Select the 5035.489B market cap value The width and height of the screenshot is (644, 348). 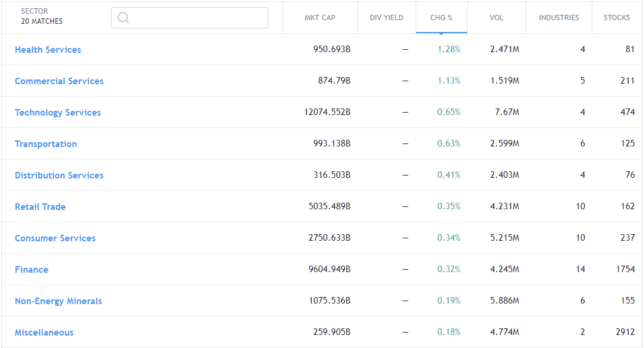pos(329,206)
